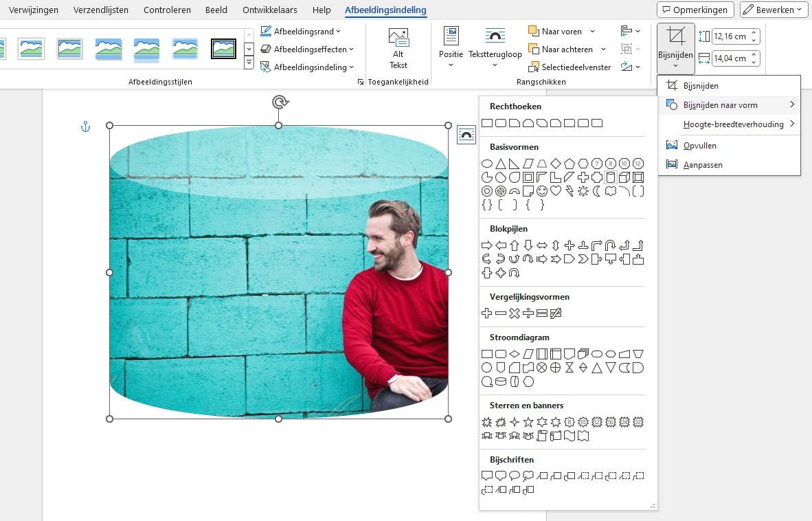Choose Opvullen from the crop menu

[x=699, y=146]
